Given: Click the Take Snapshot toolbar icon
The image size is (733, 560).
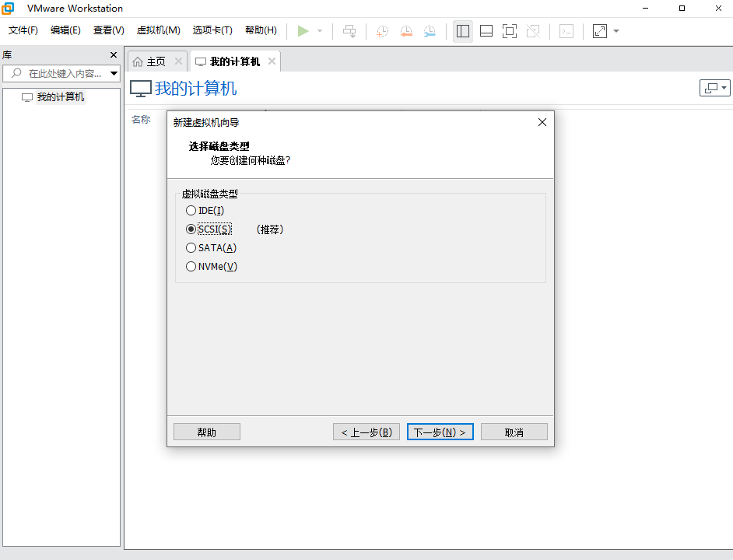Looking at the screenshot, I should coord(382,31).
